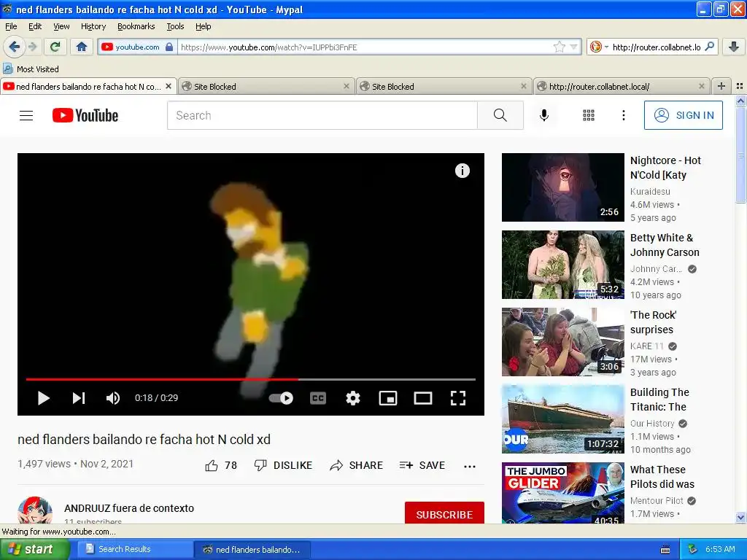
Task: Click the page vertical scrollbar thumb
Action: click(x=740, y=155)
